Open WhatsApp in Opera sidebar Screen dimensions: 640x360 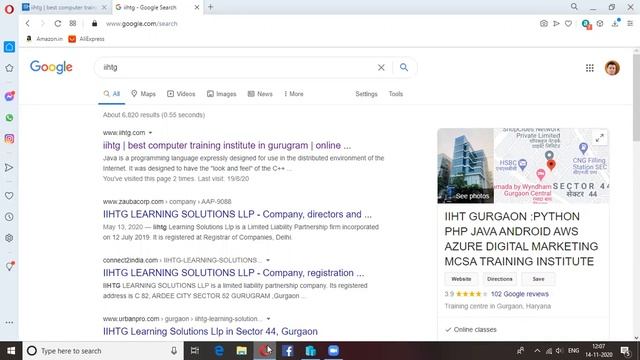click(9, 118)
